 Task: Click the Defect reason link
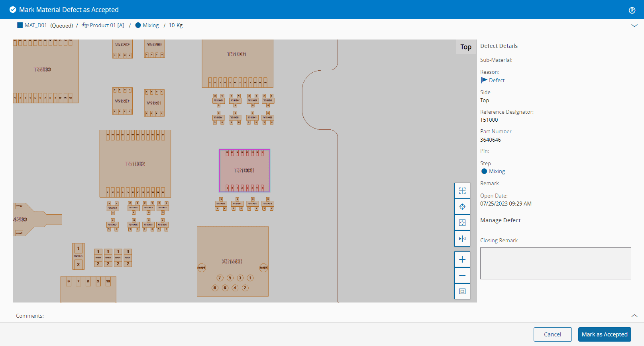(x=497, y=80)
